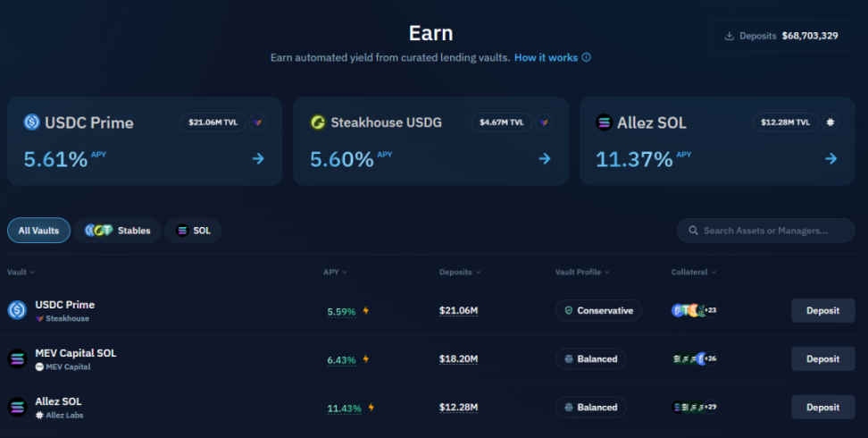Sort table by Vault column
The image size is (868, 438).
[x=21, y=272]
